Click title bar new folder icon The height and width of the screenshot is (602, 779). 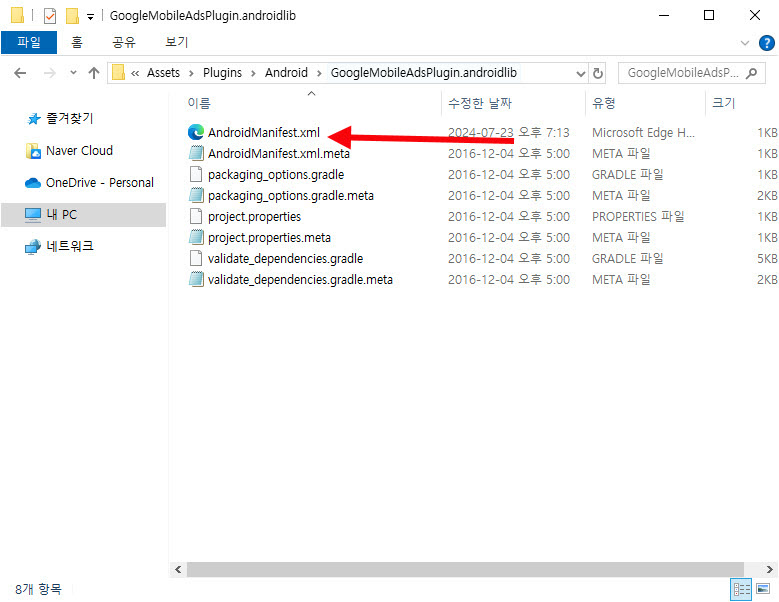click(x=73, y=16)
